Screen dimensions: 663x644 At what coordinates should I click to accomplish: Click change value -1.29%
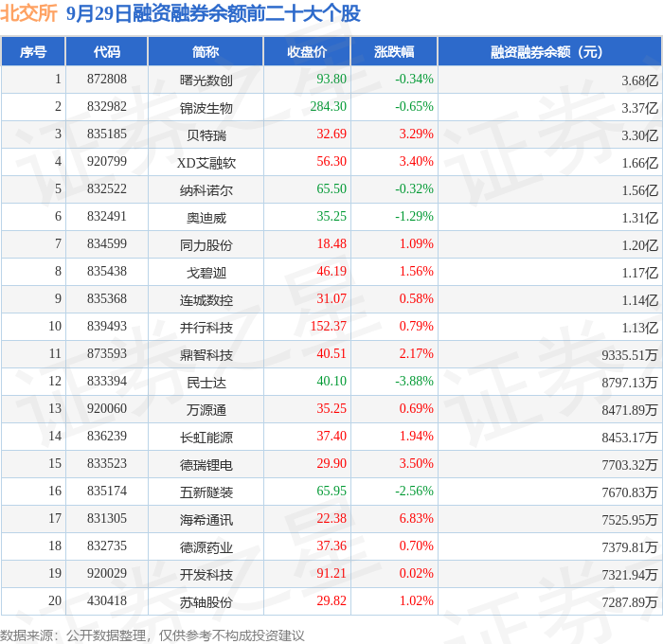coord(415,217)
